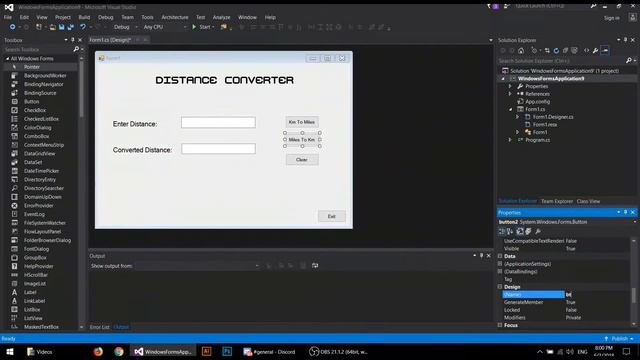
Task: Click View Code icon in Solution Explorer toolbar
Action: point(586,51)
